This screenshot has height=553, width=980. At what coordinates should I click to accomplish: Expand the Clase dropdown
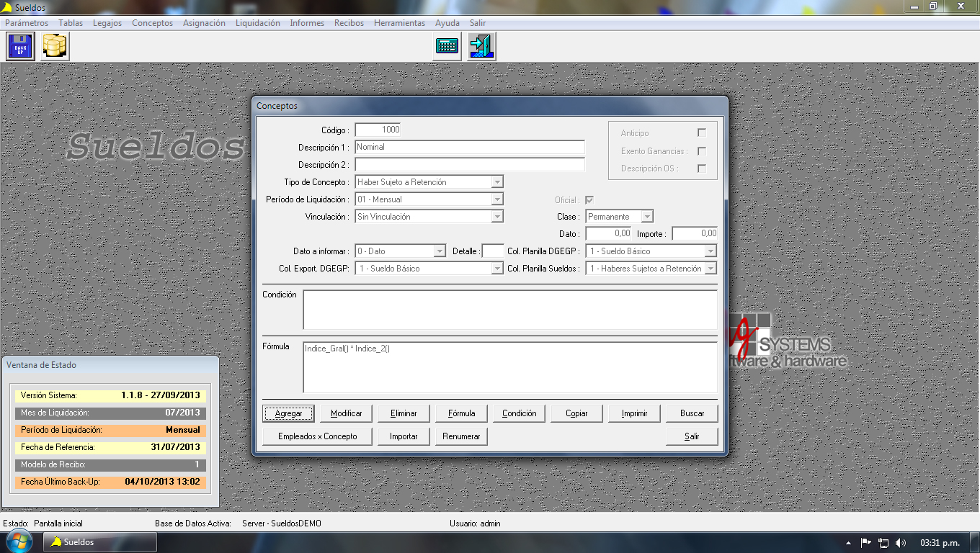647,217
